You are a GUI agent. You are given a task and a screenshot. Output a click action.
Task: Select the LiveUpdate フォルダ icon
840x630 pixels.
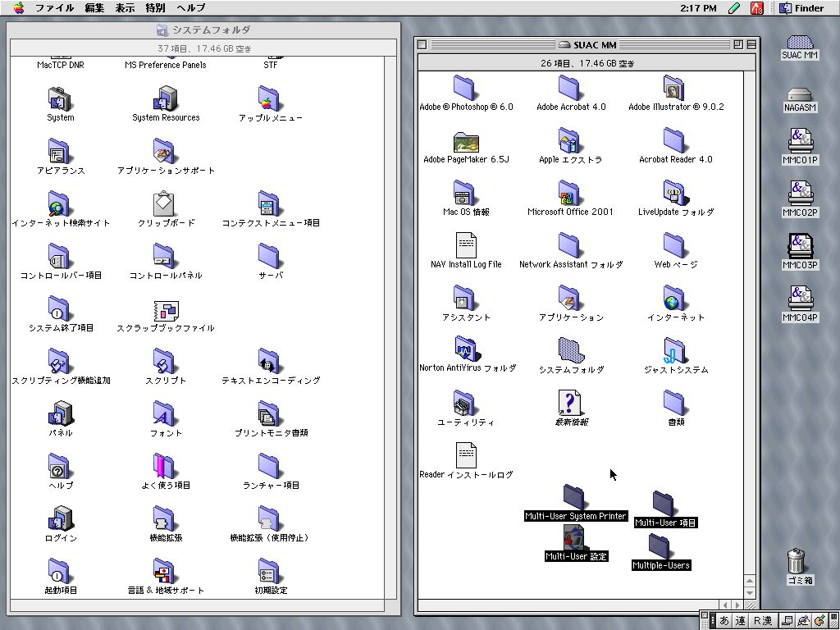pos(676,193)
